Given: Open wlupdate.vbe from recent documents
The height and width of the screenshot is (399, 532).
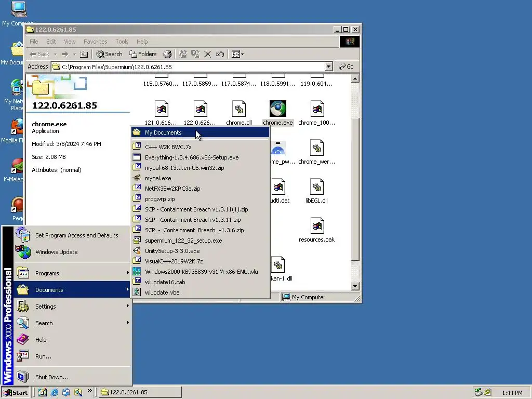Looking at the screenshot, I should tap(200, 292).
